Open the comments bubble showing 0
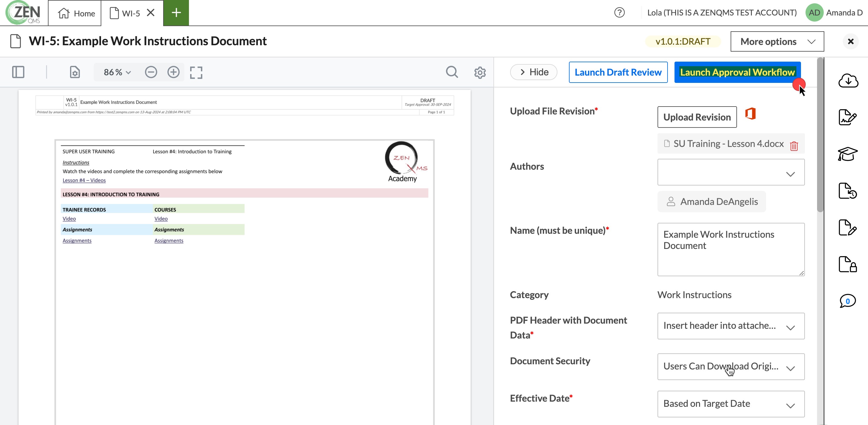Screen dimensions: 868x425 [847, 301]
